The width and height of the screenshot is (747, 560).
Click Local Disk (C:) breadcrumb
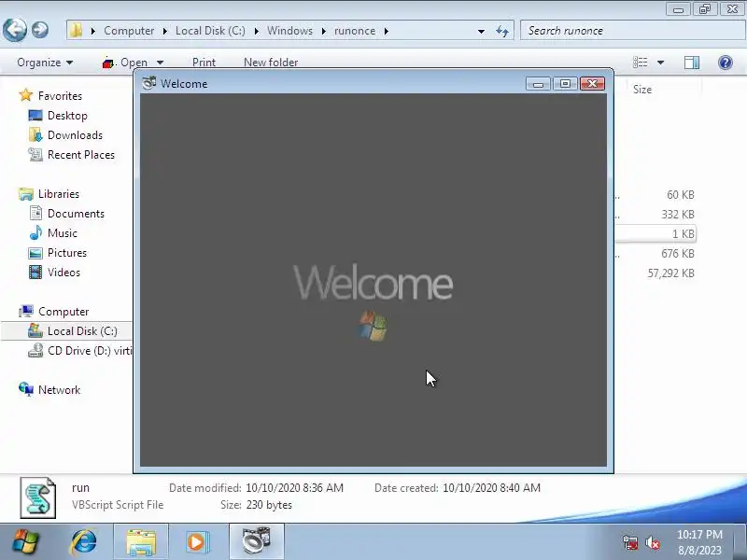coord(210,31)
